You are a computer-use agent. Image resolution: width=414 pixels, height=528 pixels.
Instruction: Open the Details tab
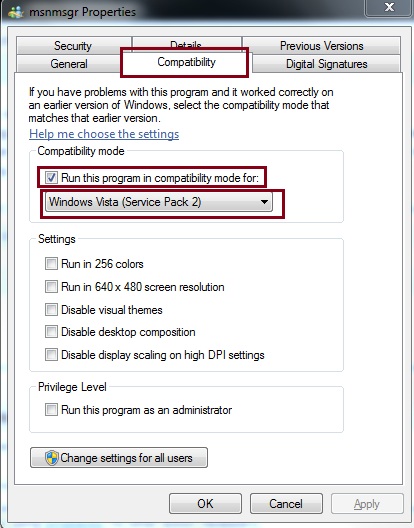186,43
